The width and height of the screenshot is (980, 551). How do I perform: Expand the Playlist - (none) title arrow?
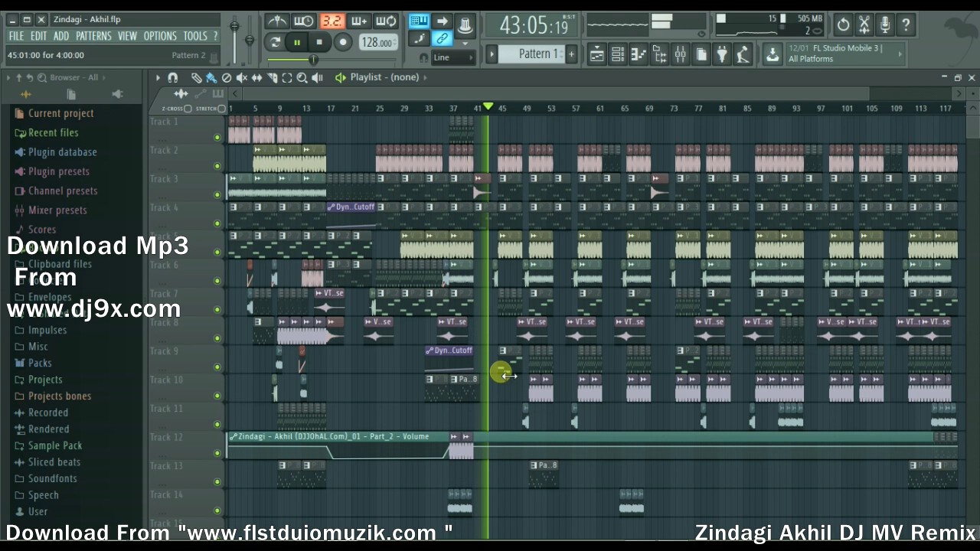pos(426,77)
